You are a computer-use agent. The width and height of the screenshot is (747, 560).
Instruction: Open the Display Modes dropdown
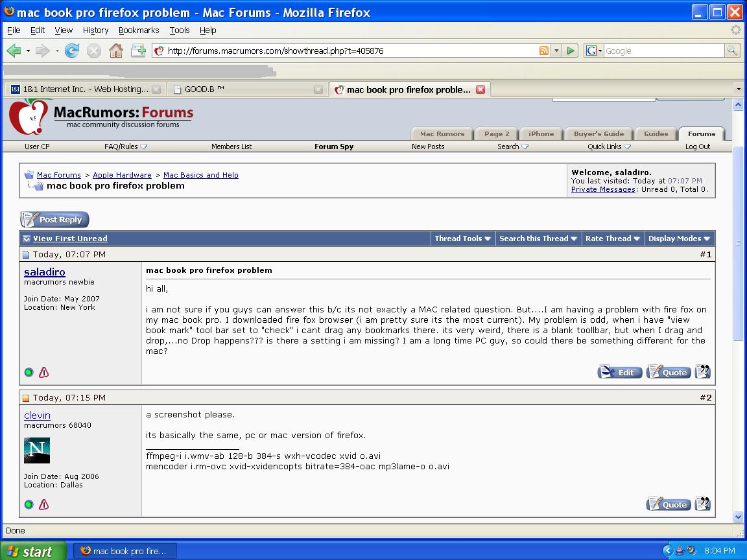point(680,239)
